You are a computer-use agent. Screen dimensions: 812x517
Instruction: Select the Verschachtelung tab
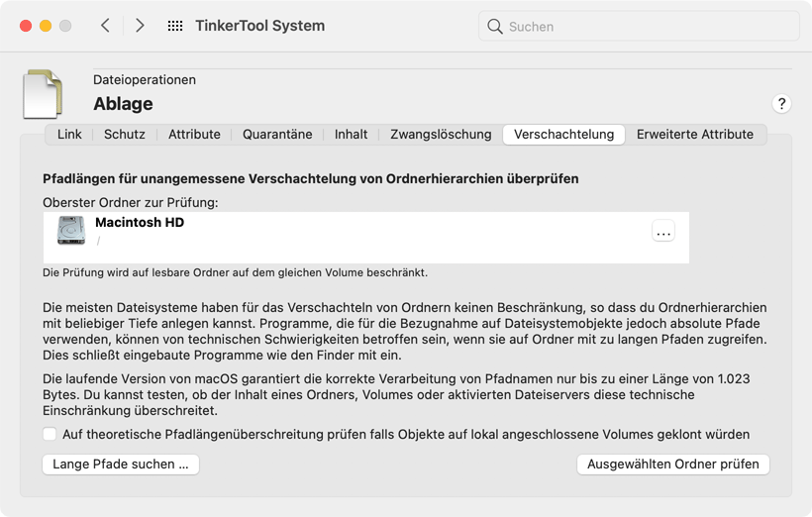tap(564, 134)
